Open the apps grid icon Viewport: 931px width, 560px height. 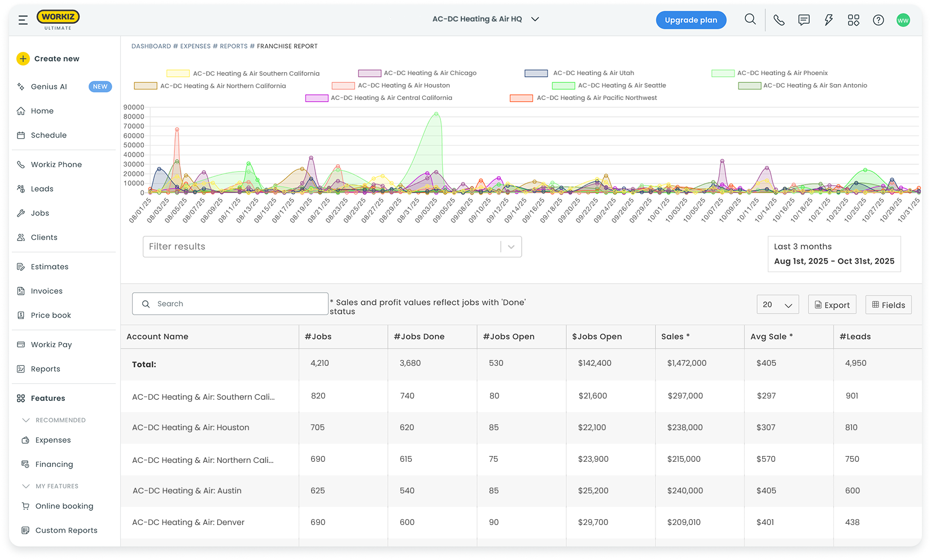[x=853, y=20]
